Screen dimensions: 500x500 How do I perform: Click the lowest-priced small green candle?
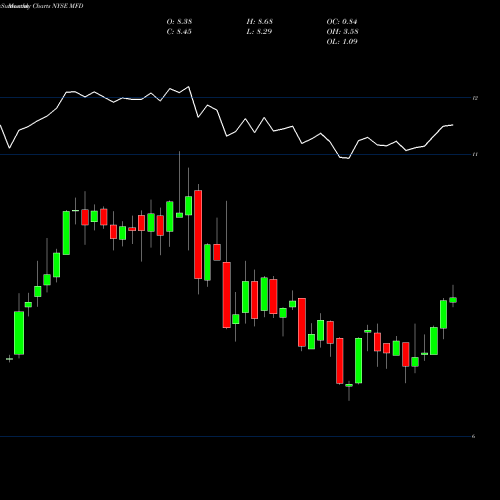pos(349,385)
